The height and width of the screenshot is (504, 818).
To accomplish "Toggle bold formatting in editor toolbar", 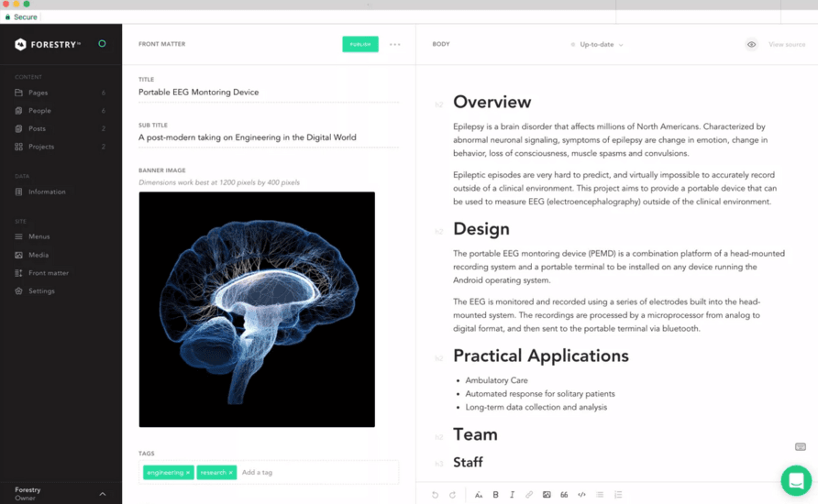I will [x=495, y=495].
